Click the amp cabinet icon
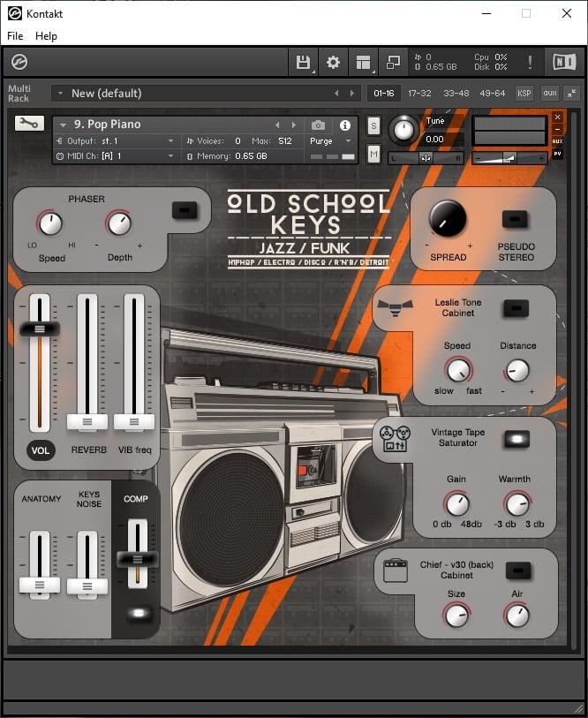 click(x=396, y=571)
